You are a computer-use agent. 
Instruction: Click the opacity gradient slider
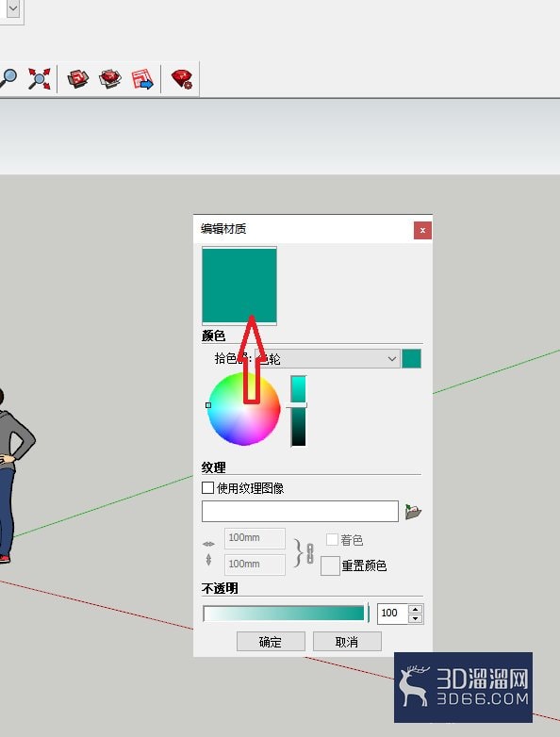(284, 614)
